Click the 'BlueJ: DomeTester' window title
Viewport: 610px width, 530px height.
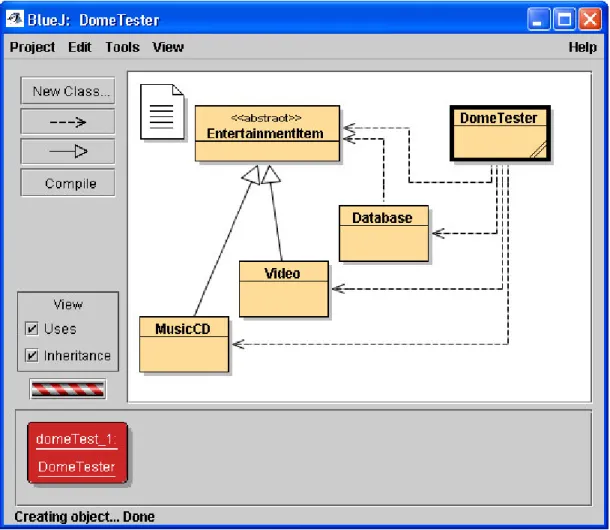pyautogui.click(x=93, y=20)
